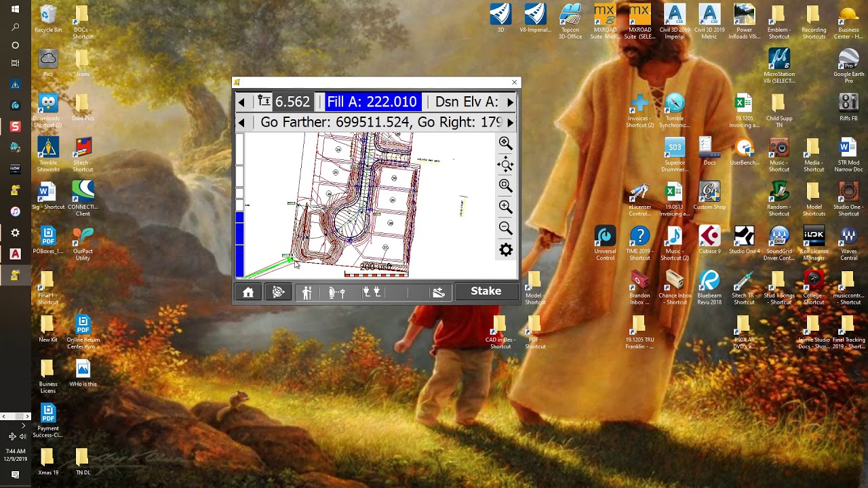Image resolution: width=868 pixels, height=488 pixels.
Task: Open iLok License Manager desktop icon
Action: 814,243
